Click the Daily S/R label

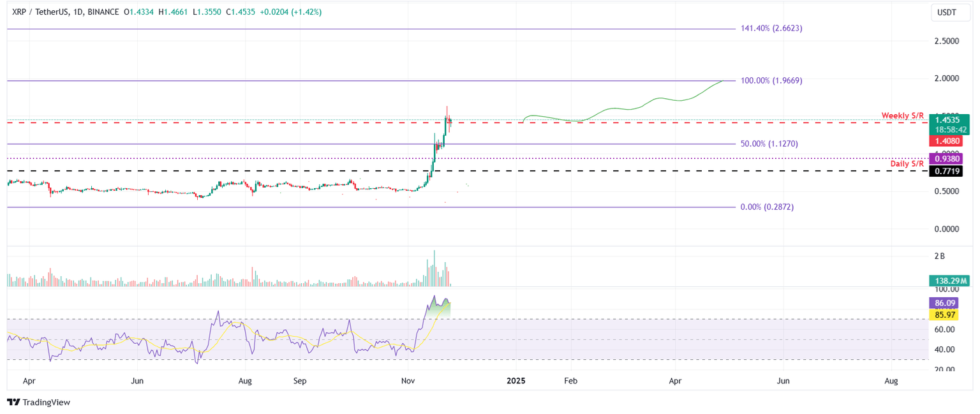point(908,163)
